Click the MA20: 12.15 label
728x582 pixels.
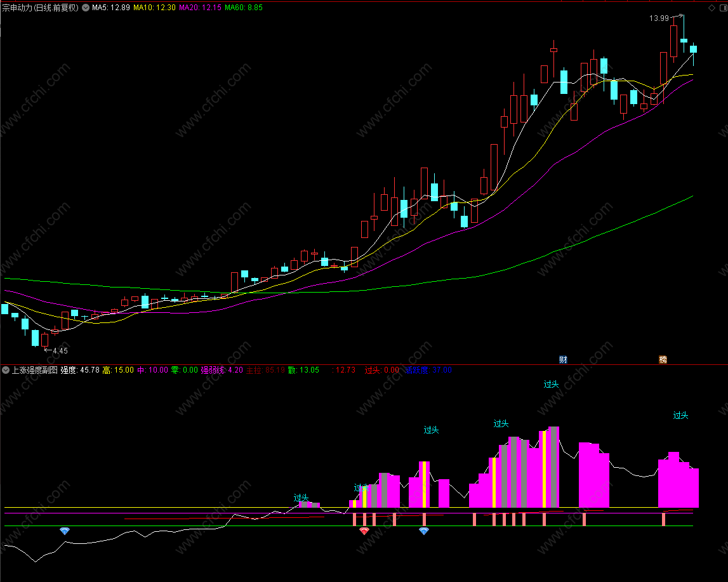click(200, 8)
